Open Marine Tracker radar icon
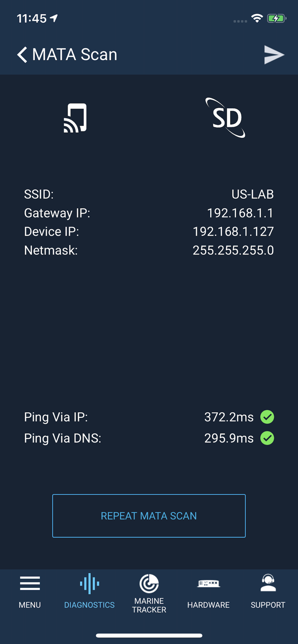This screenshot has height=644, width=298. click(149, 583)
